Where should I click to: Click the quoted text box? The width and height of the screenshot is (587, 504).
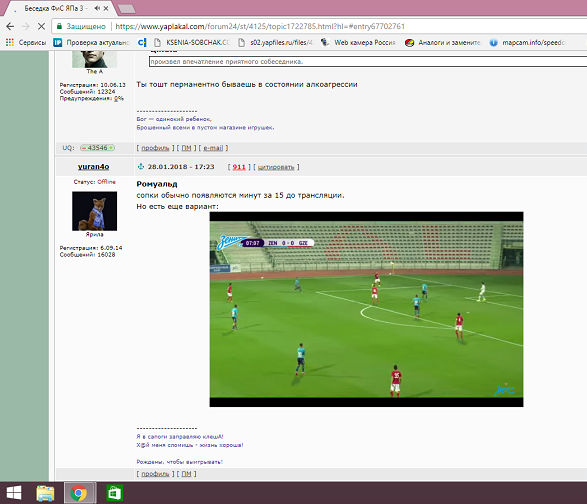(368, 62)
